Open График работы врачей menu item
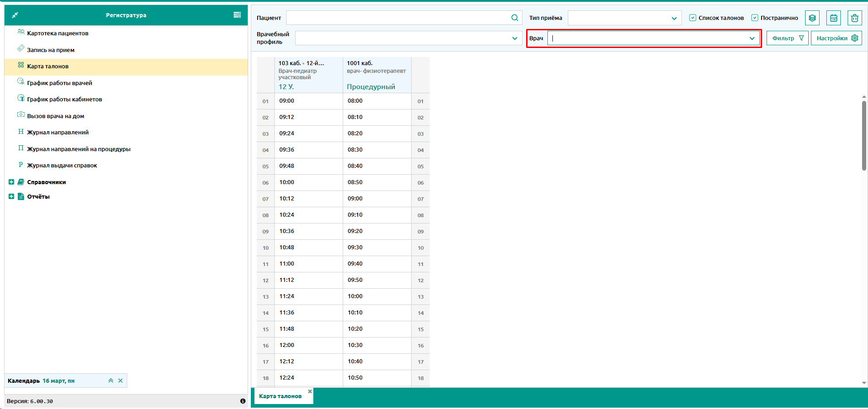The height and width of the screenshot is (409, 868). (59, 83)
